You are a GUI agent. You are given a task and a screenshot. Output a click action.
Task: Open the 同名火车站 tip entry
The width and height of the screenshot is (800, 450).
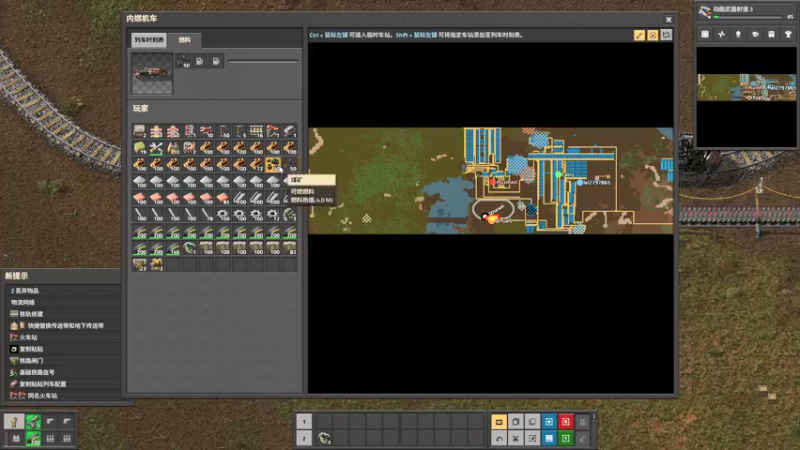tap(63, 396)
